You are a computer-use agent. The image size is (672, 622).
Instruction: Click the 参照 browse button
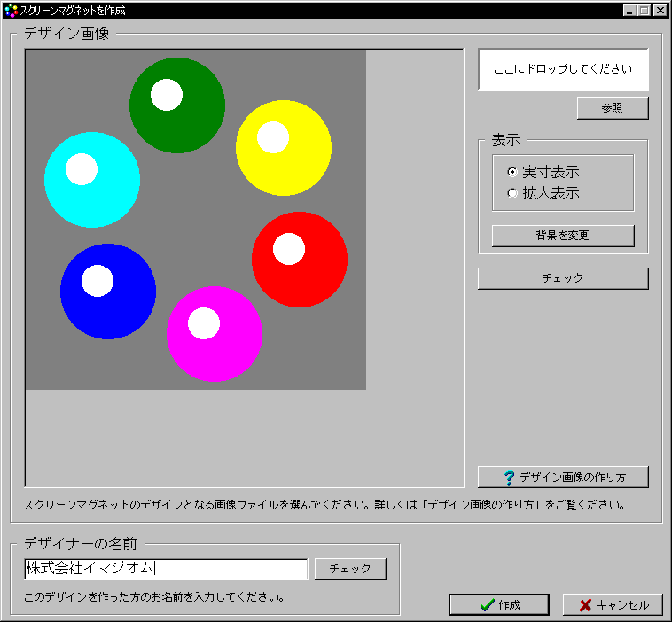pos(612,108)
